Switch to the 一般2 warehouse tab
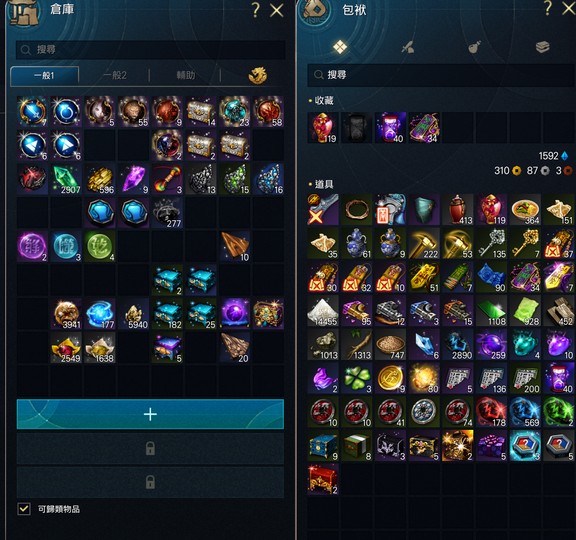Image resolution: width=576 pixels, height=540 pixels. tap(115, 76)
